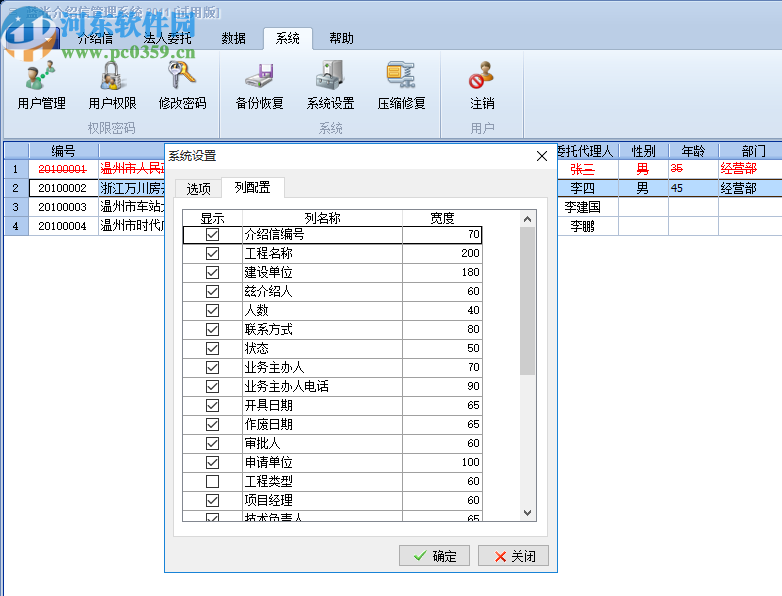Select the 列配置 tab in dialog
The width and height of the screenshot is (782, 596).
pyautogui.click(x=252, y=188)
